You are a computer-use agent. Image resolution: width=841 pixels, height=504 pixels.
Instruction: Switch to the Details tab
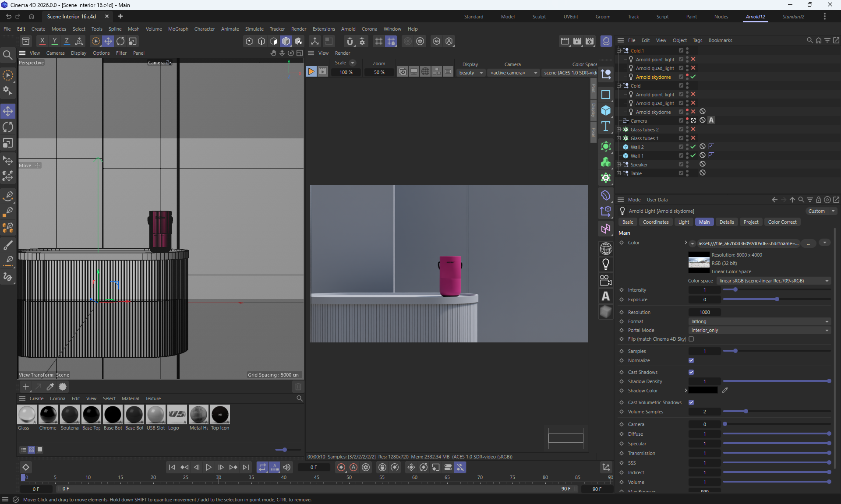click(726, 222)
